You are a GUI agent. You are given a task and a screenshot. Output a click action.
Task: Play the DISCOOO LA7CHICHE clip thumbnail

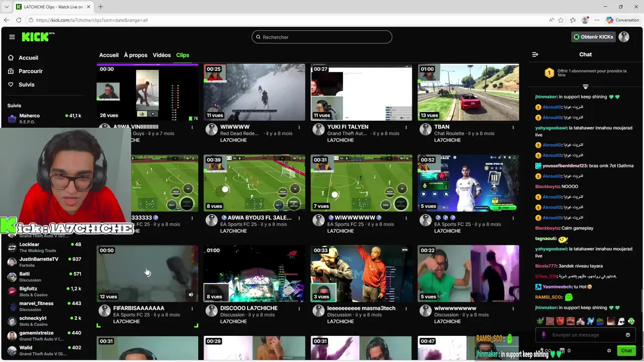pyautogui.click(x=254, y=274)
